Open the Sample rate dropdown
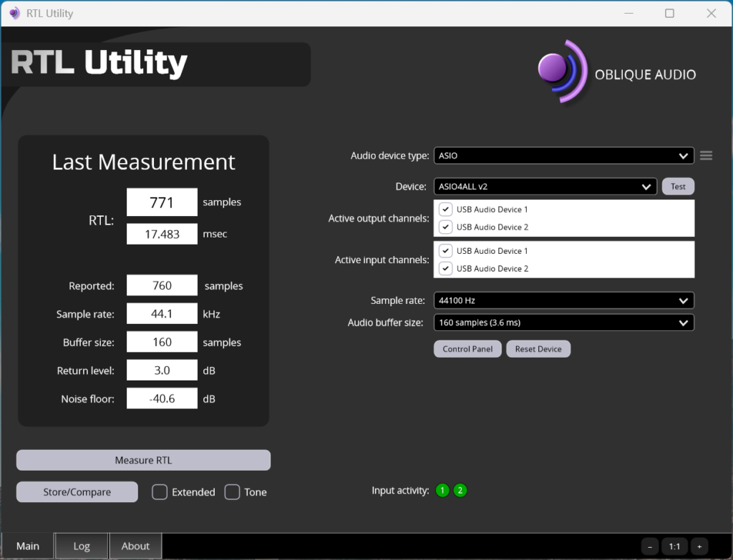Viewport: 733px width, 560px height. [563, 301]
